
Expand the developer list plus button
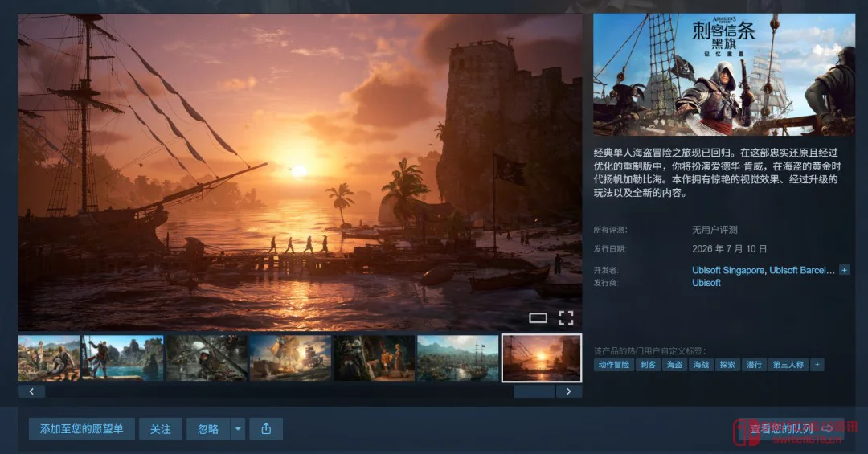(844, 270)
